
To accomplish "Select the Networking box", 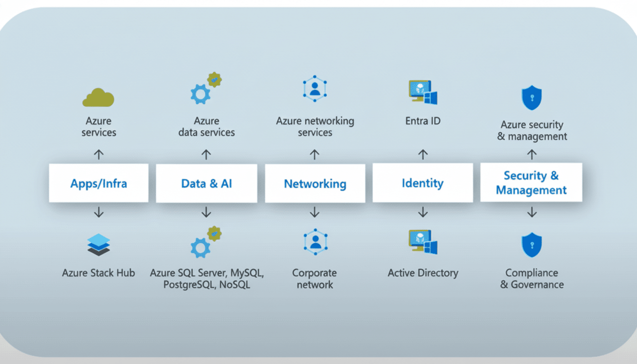I will [315, 183].
